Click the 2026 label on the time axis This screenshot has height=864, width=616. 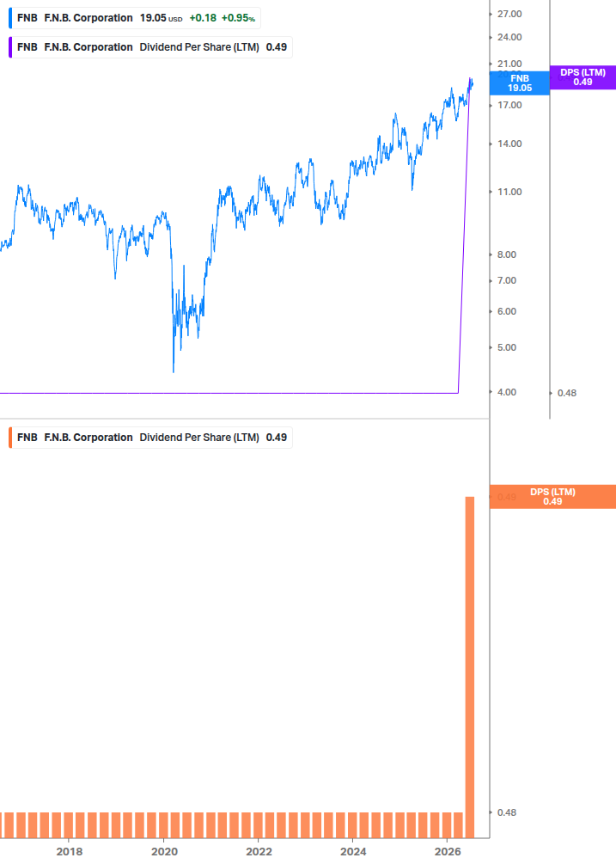pyautogui.click(x=448, y=852)
